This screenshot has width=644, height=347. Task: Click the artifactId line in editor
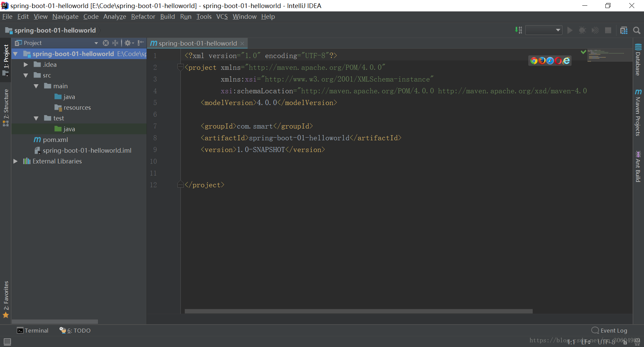coord(301,138)
